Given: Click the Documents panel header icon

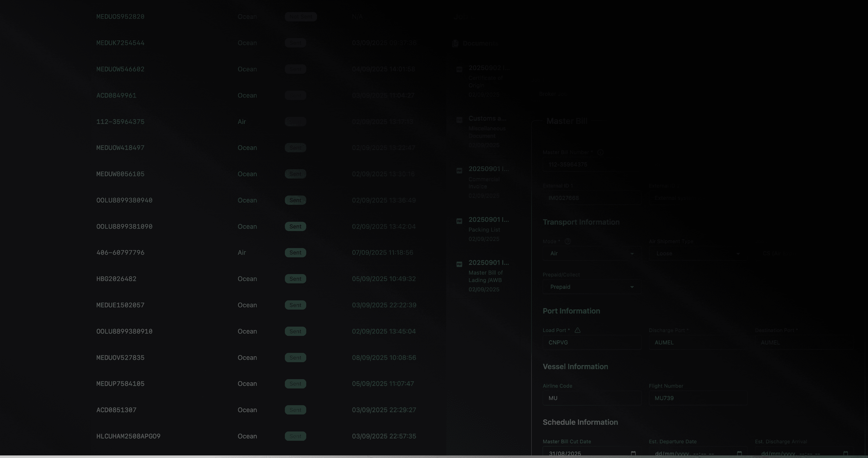Looking at the screenshot, I should (x=455, y=43).
